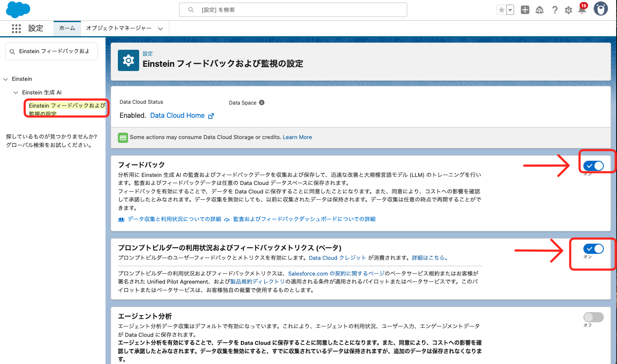This screenshot has height=364, width=617.
Task: Click the Trailhead guidance icon
Action: pyautogui.click(x=540, y=10)
